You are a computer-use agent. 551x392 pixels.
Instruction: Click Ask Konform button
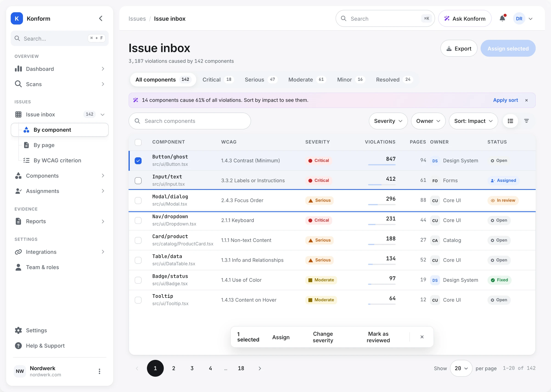(x=465, y=19)
